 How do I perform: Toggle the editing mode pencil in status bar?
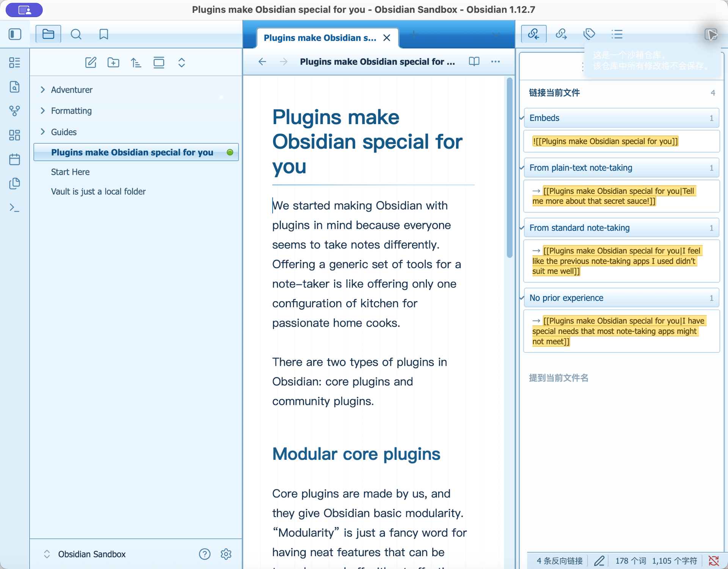click(599, 561)
